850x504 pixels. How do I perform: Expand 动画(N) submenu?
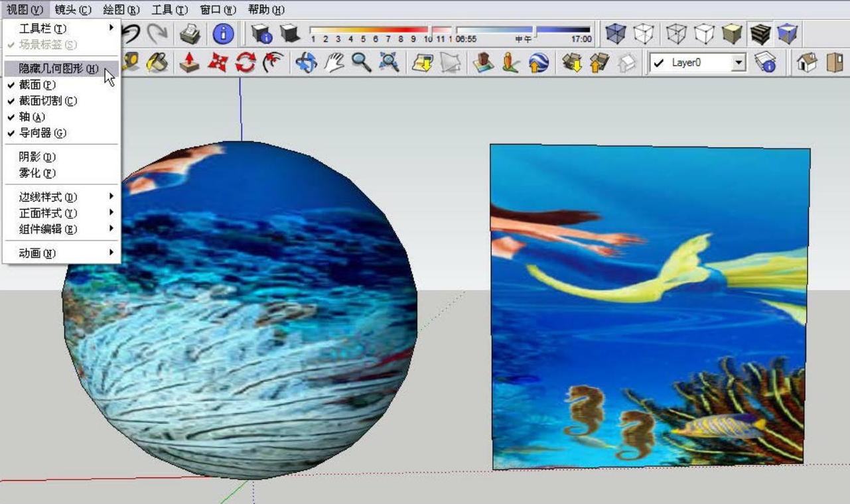click(x=61, y=253)
